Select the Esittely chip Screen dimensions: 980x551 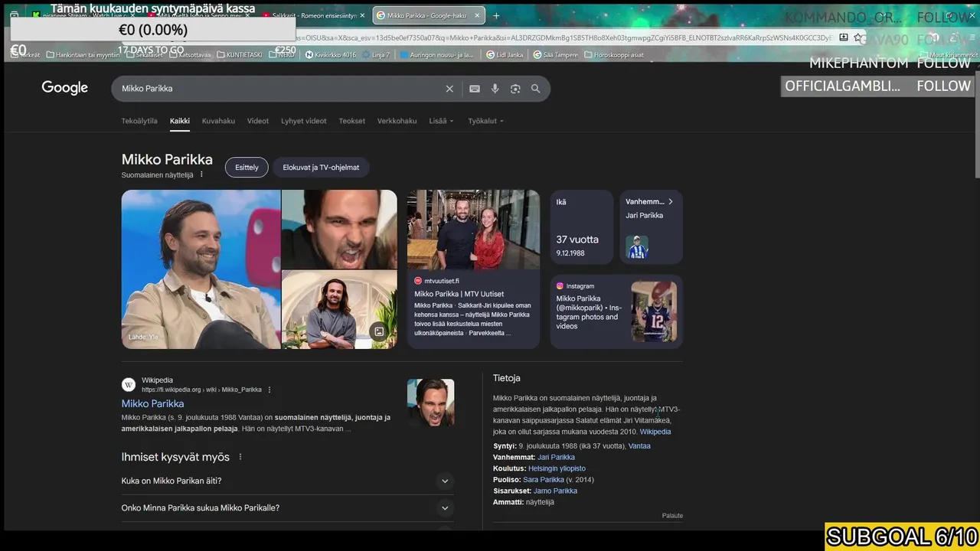click(247, 168)
